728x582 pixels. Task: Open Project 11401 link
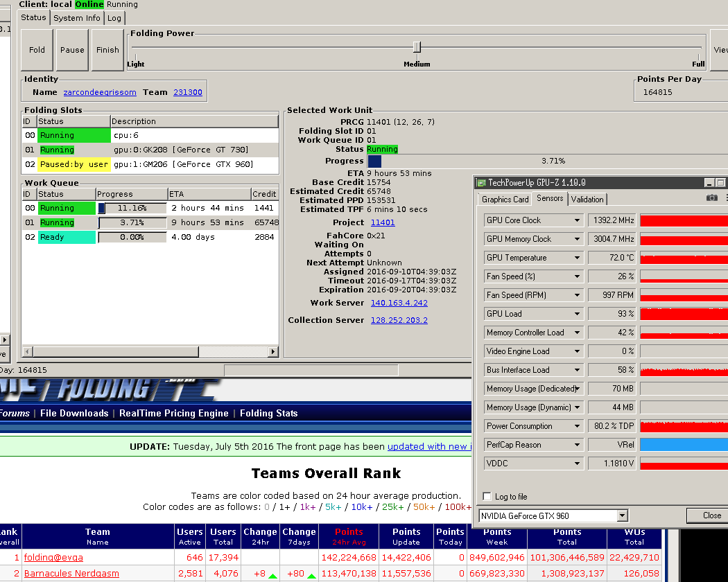tap(383, 222)
